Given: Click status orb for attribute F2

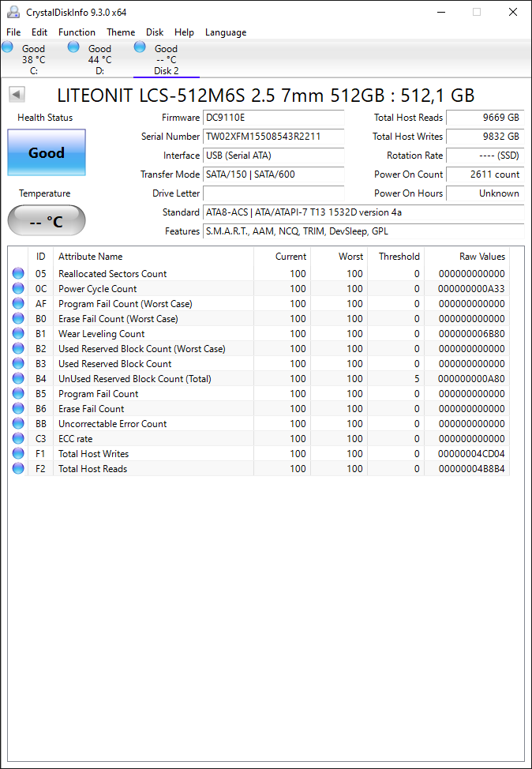Looking at the screenshot, I should tap(18, 468).
